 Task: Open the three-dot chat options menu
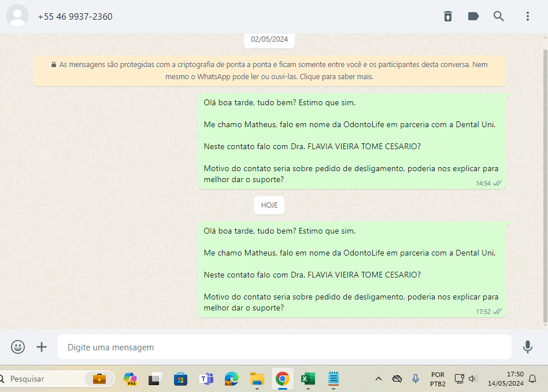(x=528, y=16)
